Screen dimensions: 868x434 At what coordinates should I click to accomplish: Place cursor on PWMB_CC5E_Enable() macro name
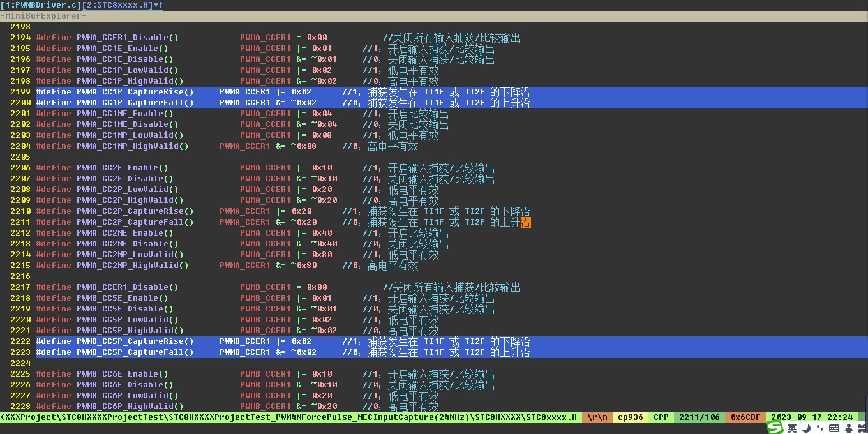click(x=123, y=298)
